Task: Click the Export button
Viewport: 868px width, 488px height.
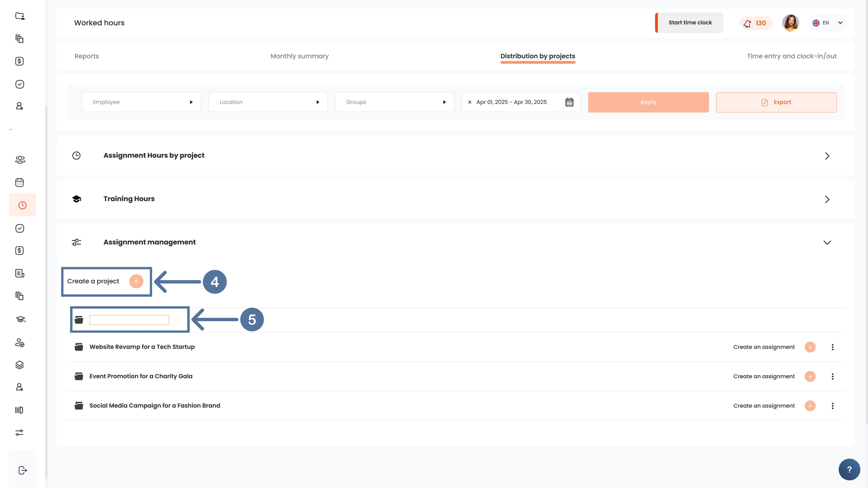Action: tap(776, 102)
